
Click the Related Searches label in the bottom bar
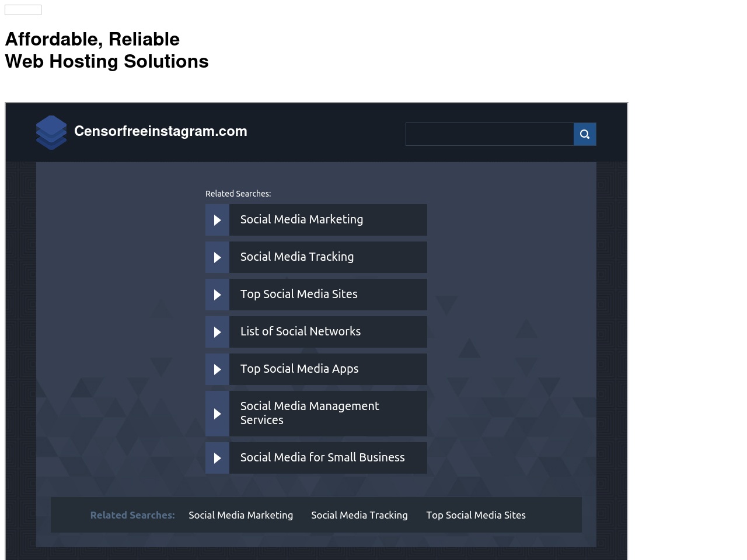point(132,515)
